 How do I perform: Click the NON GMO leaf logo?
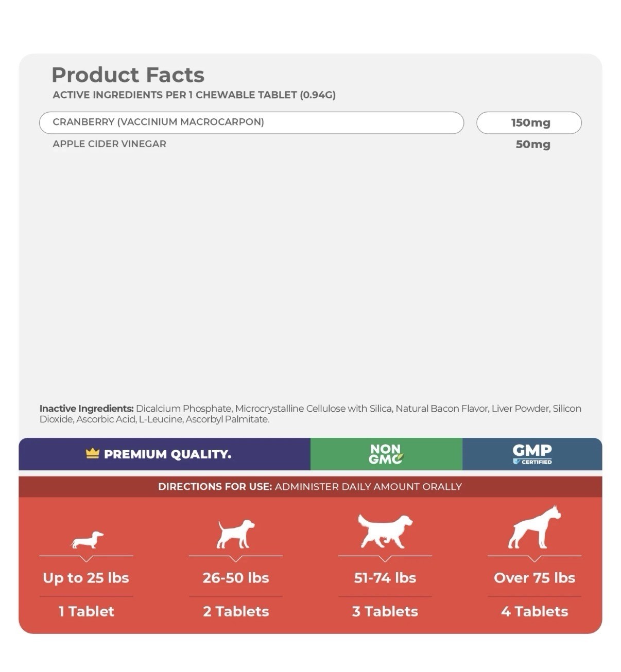pos(386,454)
